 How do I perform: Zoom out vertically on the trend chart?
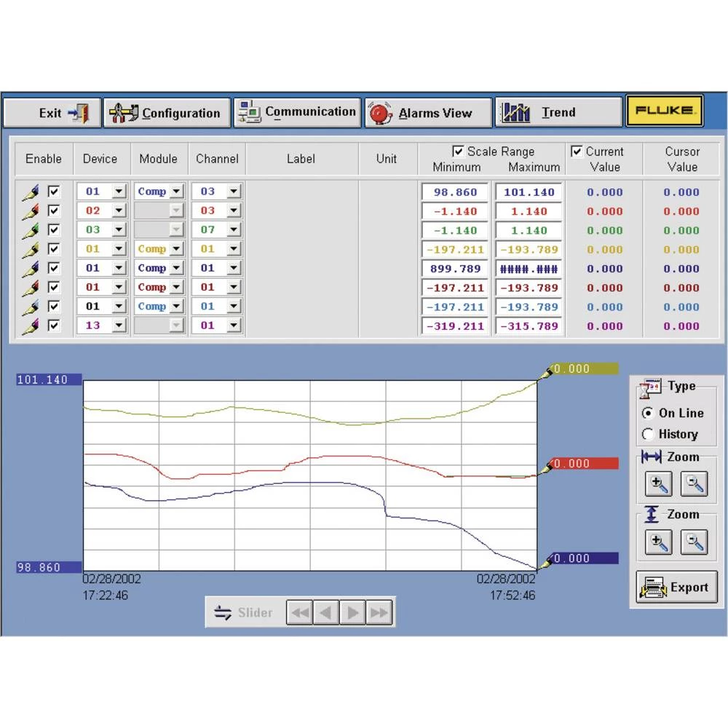click(694, 542)
